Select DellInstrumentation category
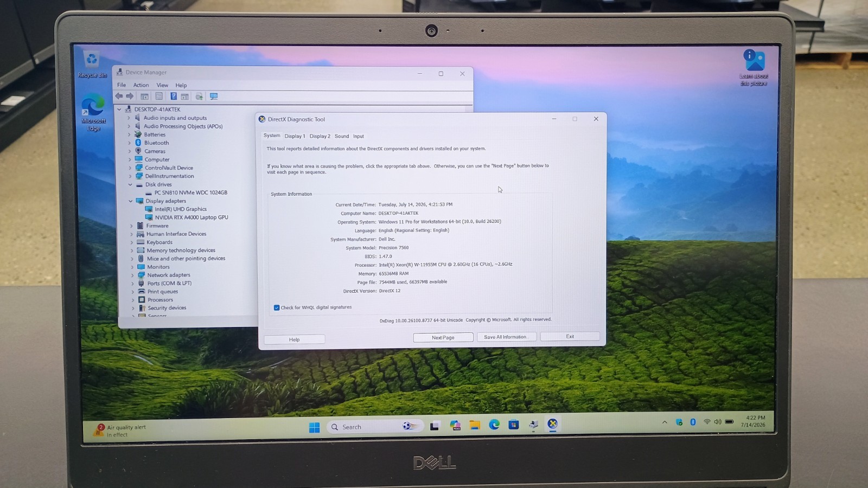 tap(169, 176)
